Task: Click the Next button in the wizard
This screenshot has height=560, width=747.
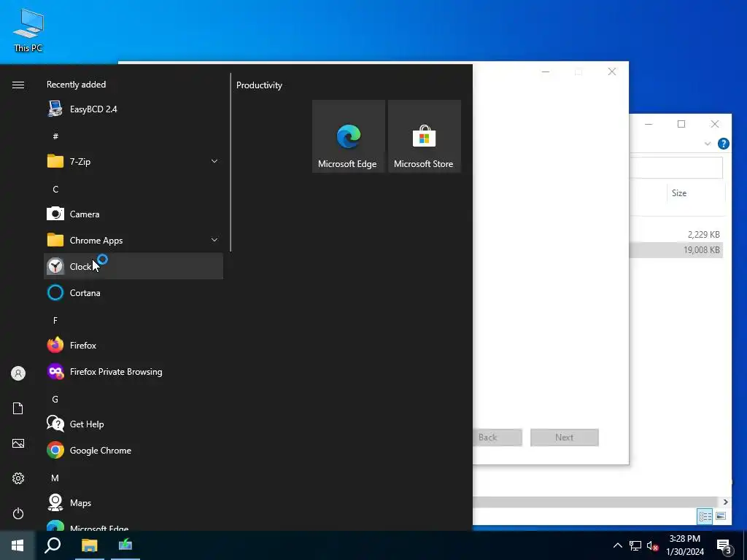Action: coord(564,437)
